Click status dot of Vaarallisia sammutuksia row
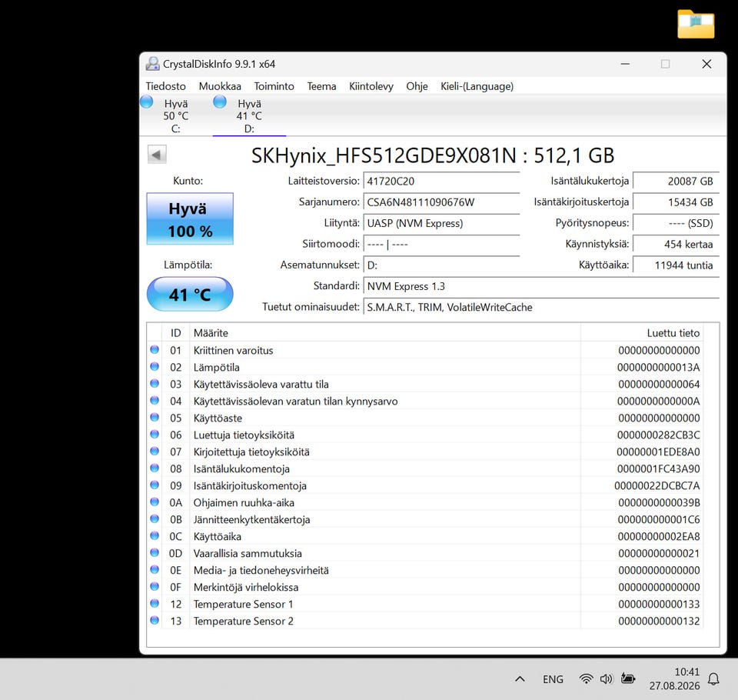738x700 pixels. pyautogui.click(x=155, y=552)
